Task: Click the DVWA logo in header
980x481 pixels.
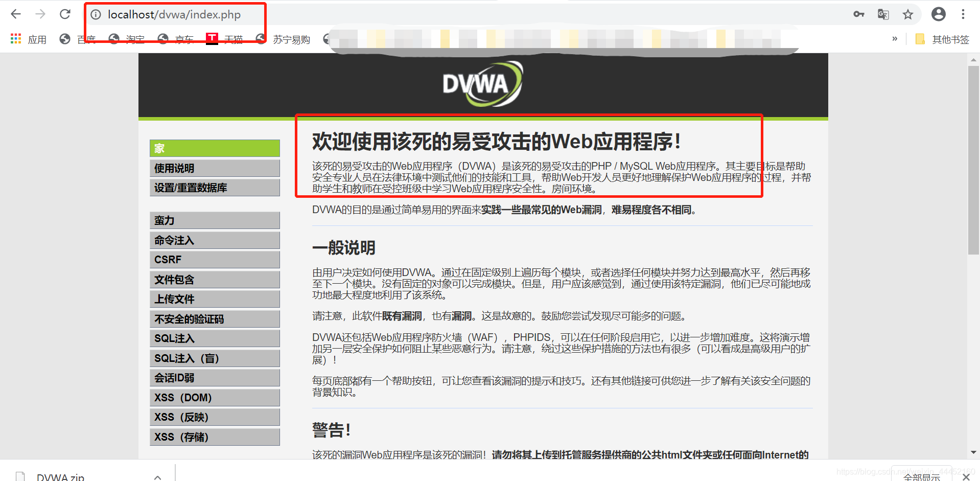Action: (x=483, y=84)
